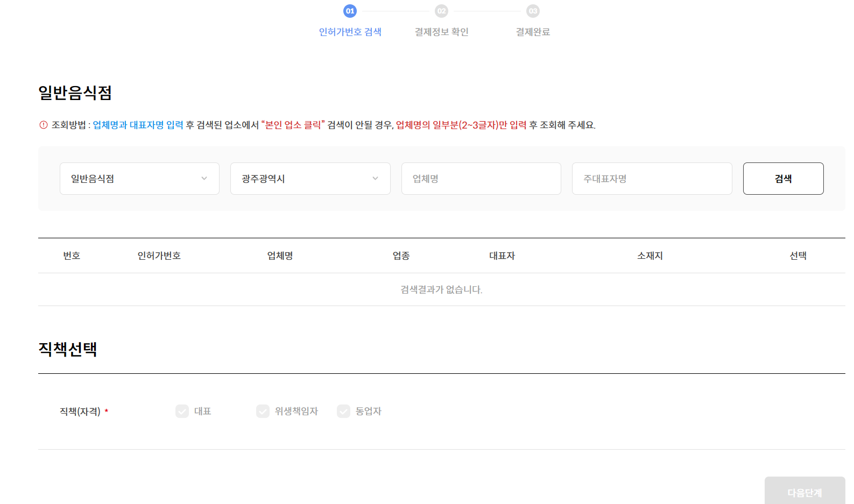Select the 인허가번호 검색 step label
This screenshot has width=854, height=504.
click(350, 32)
